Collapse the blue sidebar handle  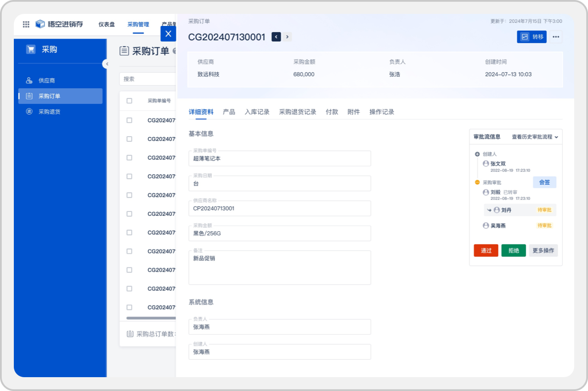pyautogui.click(x=105, y=64)
